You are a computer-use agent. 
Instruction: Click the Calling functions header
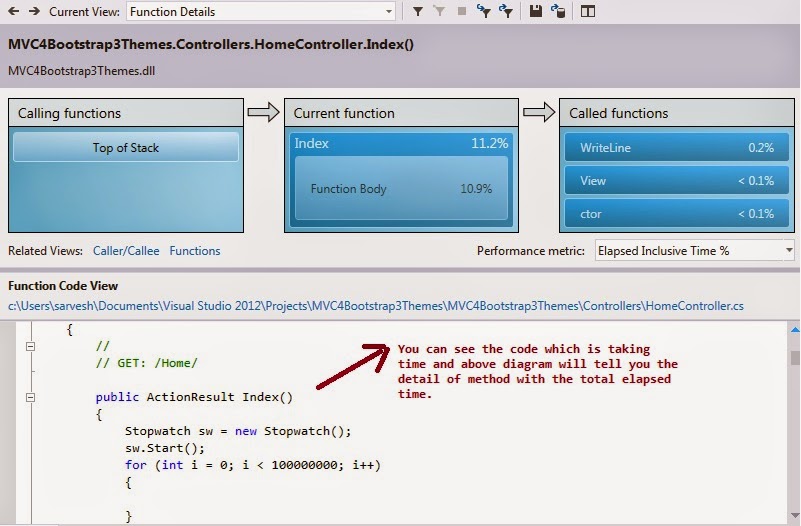(126, 113)
